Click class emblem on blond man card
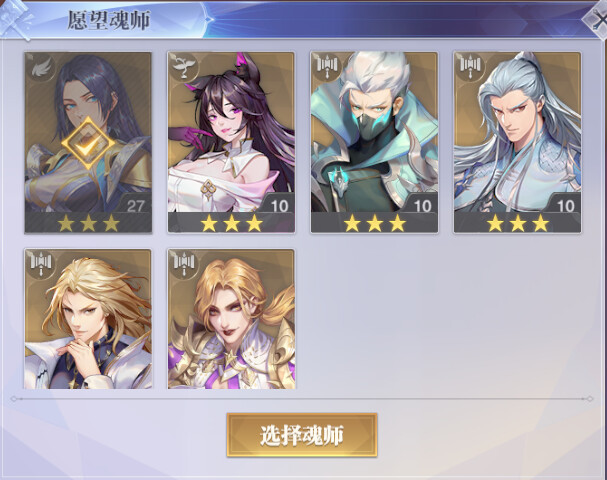607x480 pixels. point(41,265)
